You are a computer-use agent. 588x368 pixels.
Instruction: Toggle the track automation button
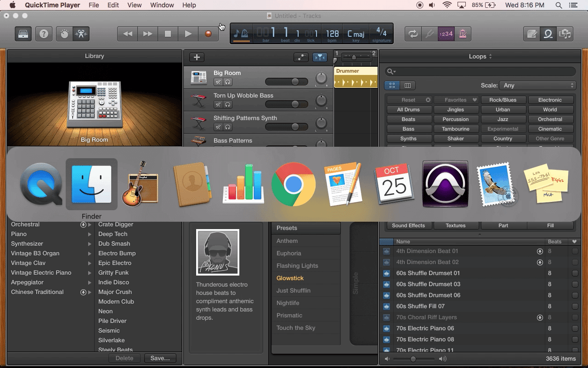(301, 57)
